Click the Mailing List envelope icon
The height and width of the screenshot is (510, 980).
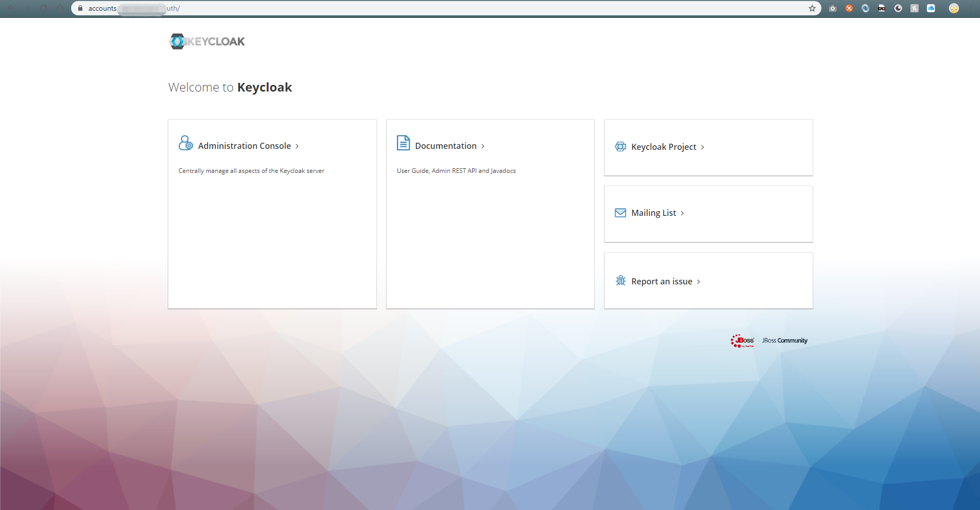pyautogui.click(x=620, y=213)
